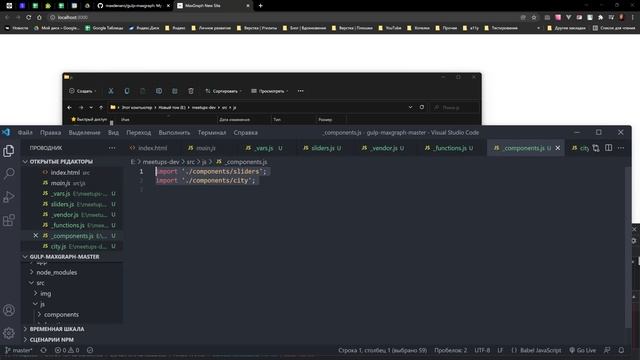Image resolution: width=640 pixels, height=360 pixels.
Task: Open the Создать dropdown in File Explorer
Action: point(82,91)
